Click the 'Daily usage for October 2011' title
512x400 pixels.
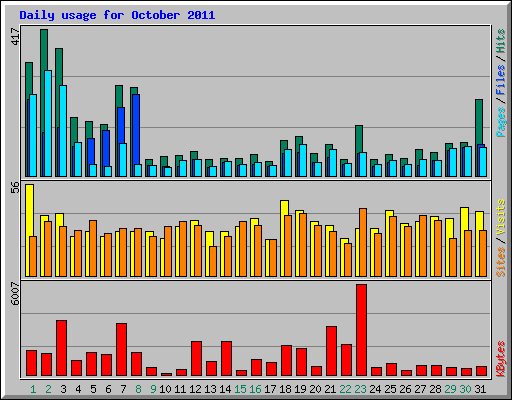tap(117, 15)
